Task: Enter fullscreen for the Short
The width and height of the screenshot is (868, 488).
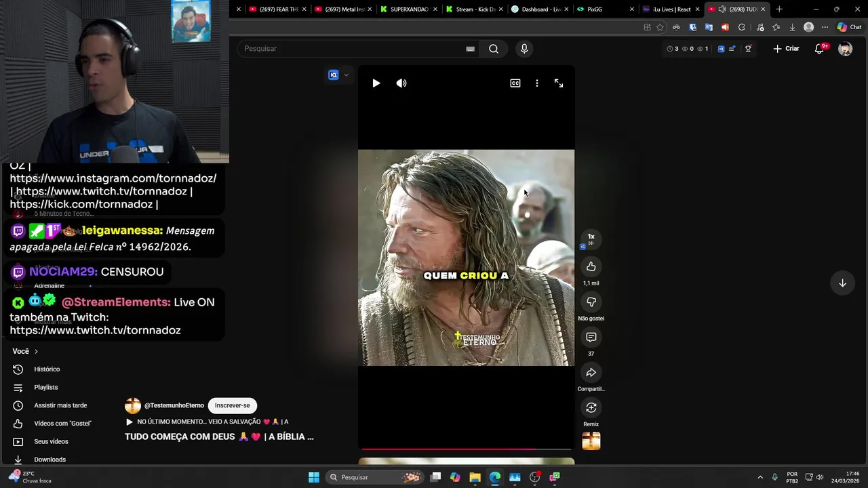Action: click(559, 83)
